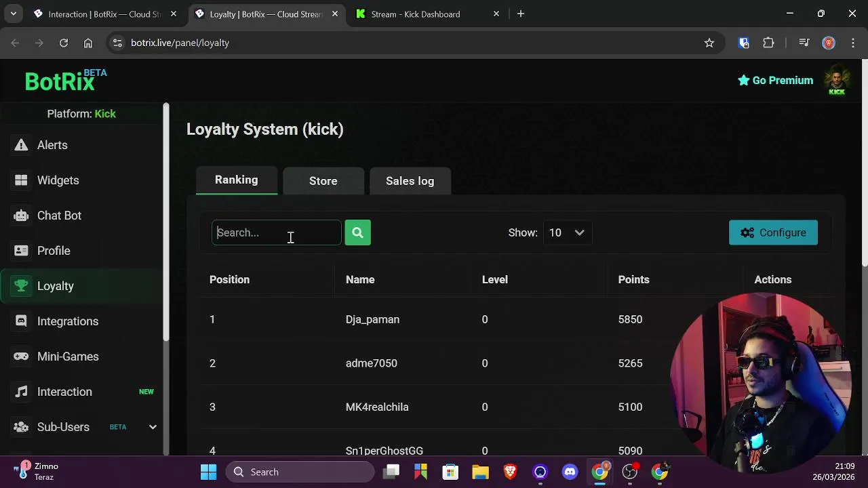This screenshot has width=868, height=488.
Task: Open the user avatar in BotRix header
Action: (837, 81)
